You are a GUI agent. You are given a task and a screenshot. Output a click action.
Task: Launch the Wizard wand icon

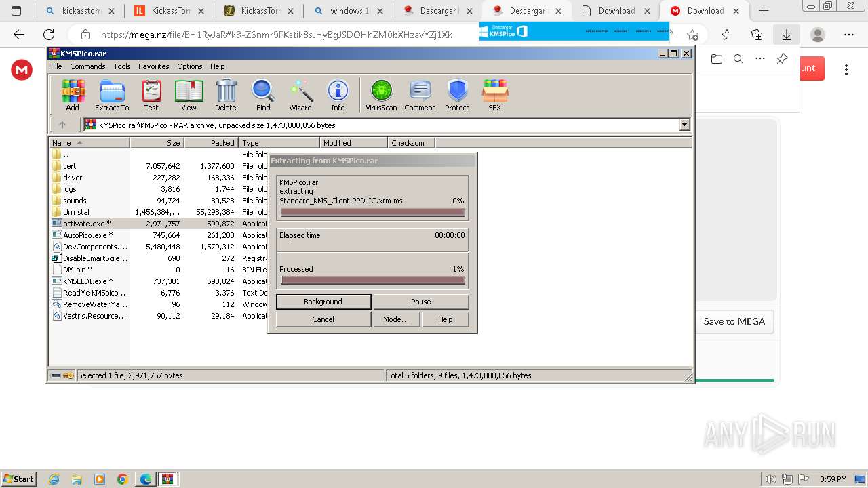[300, 96]
